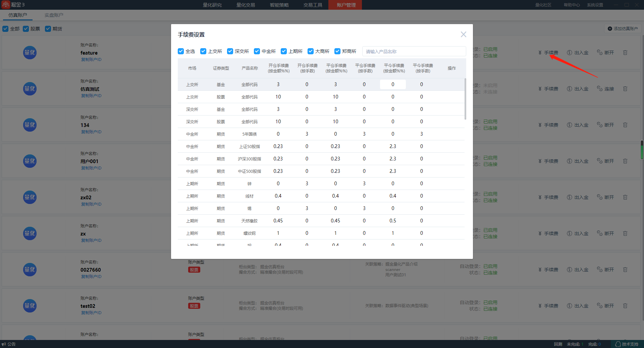This screenshot has height=348, width=644.
Task: Open the 公告 announcement in status bar
Action: tap(9, 344)
